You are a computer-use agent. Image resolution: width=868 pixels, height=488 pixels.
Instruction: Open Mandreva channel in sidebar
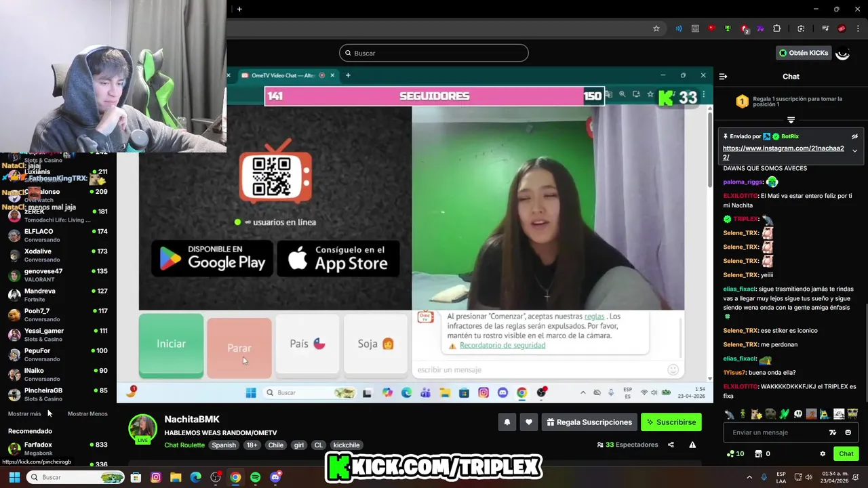pyautogui.click(x=58, y=295)
